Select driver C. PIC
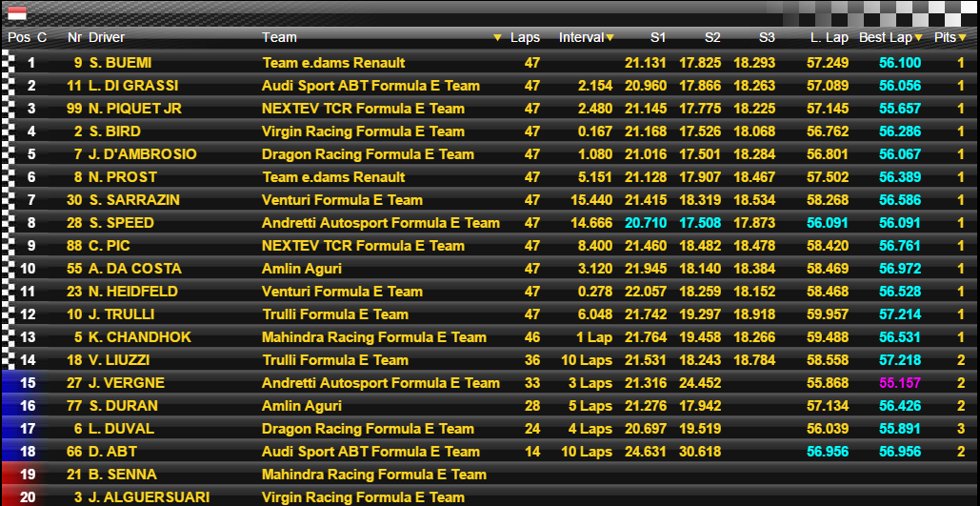980x506 pixels. pyautogui.click(x=110, y=246)
